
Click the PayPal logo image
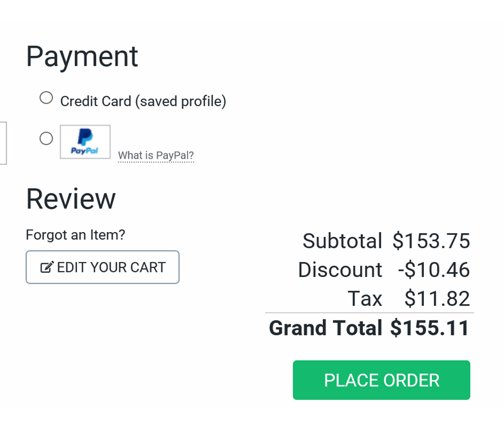click(85, 142)
